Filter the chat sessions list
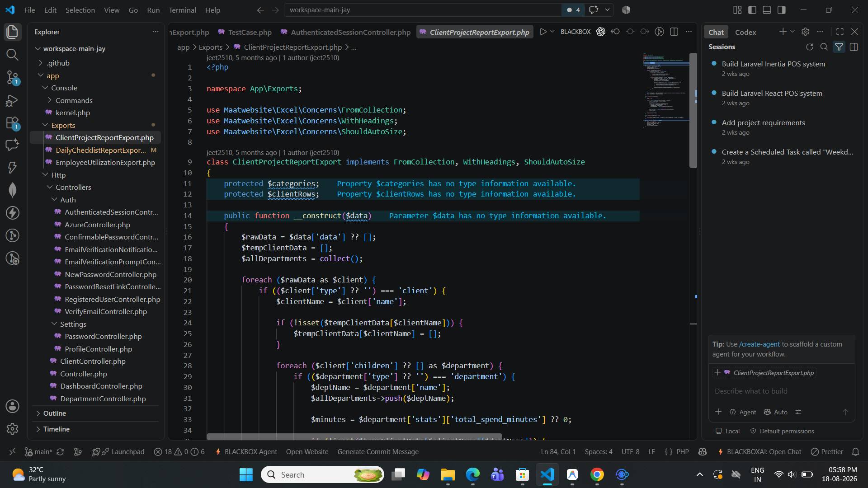Screen dimensions: 868x488 pos(839,47)
